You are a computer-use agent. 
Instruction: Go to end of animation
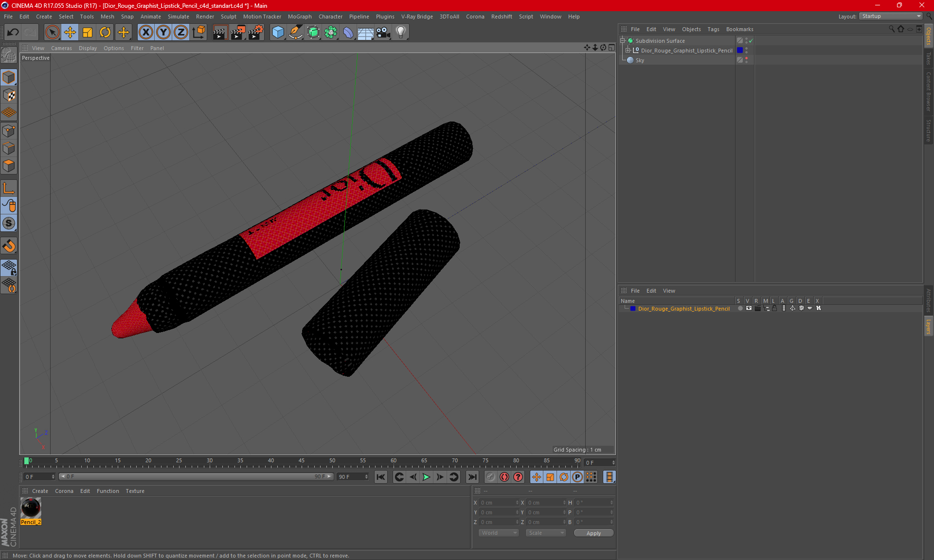tap(472, 477)
